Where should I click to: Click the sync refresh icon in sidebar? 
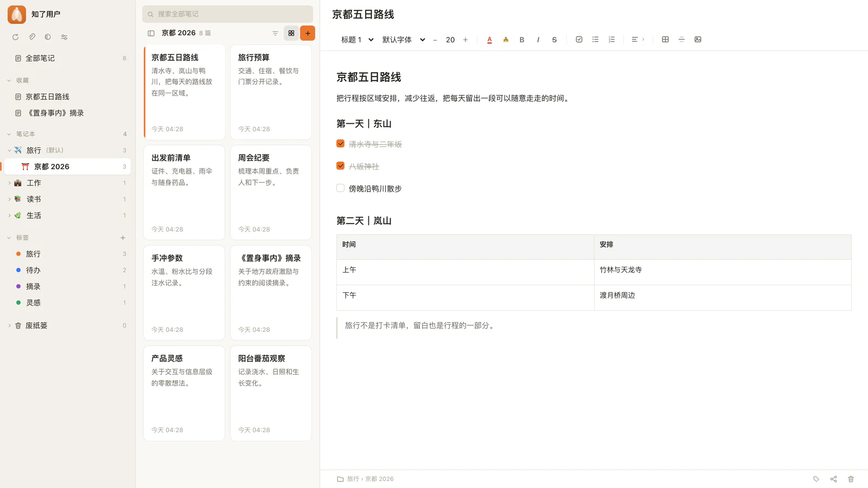coord(15,37)
